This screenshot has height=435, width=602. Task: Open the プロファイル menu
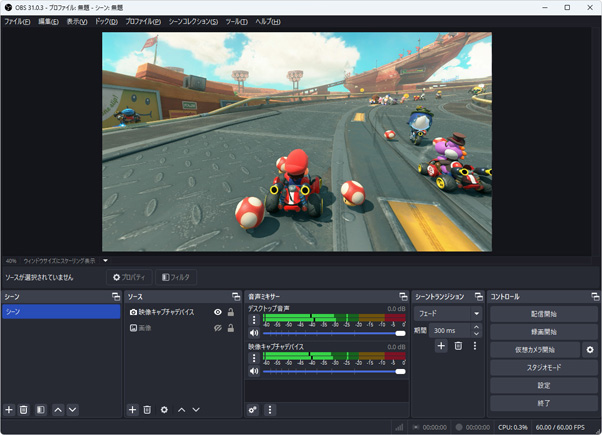pos(143,22)
